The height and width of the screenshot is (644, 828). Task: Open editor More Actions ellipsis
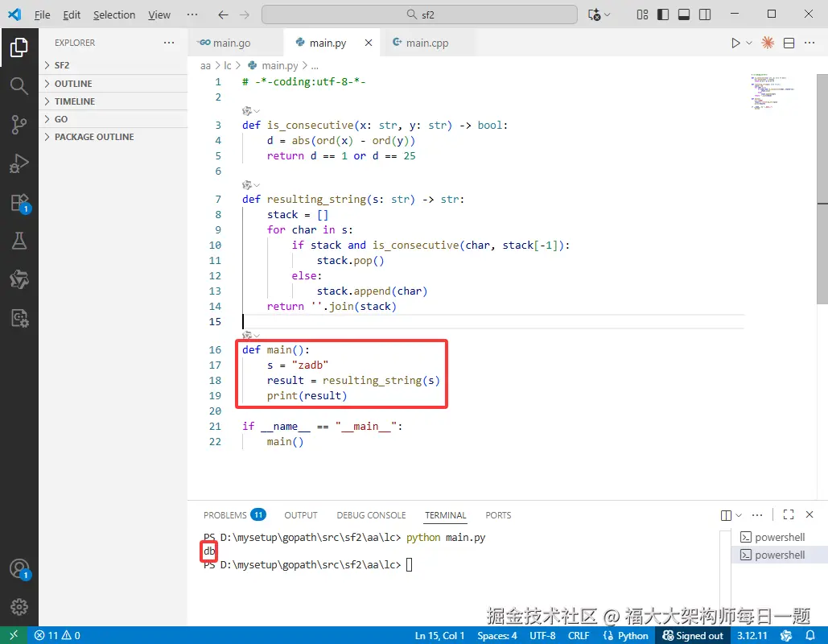[x=809, y=43]
